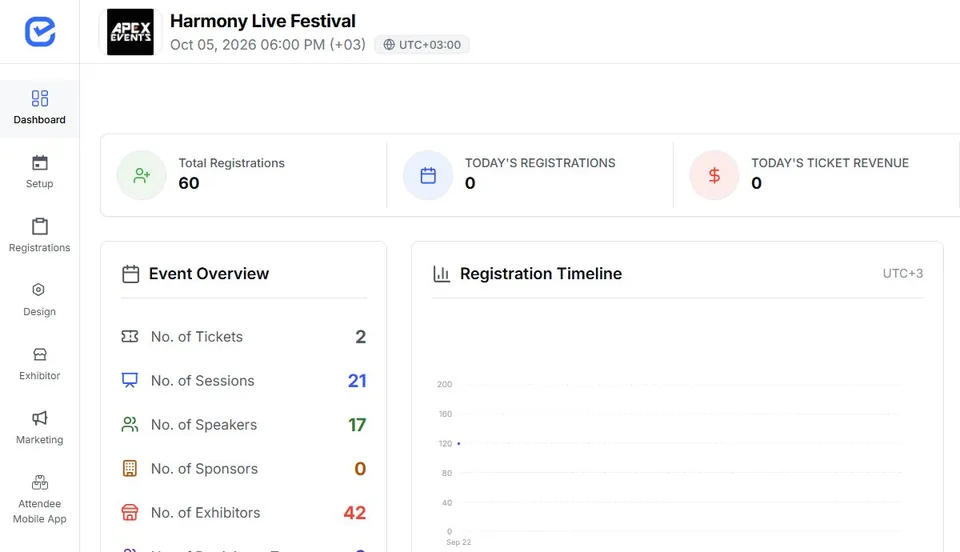Click the sponsors count 0

tap(360, 469)
